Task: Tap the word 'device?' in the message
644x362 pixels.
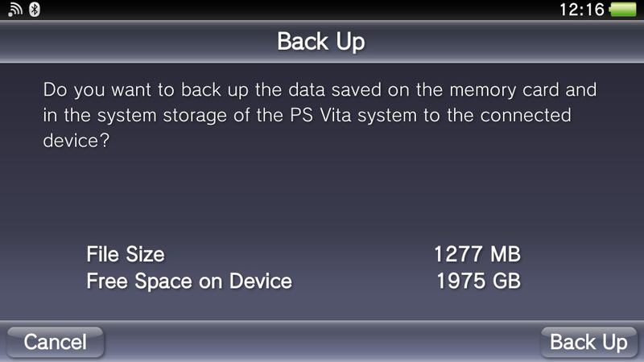Action: (76, 140)
